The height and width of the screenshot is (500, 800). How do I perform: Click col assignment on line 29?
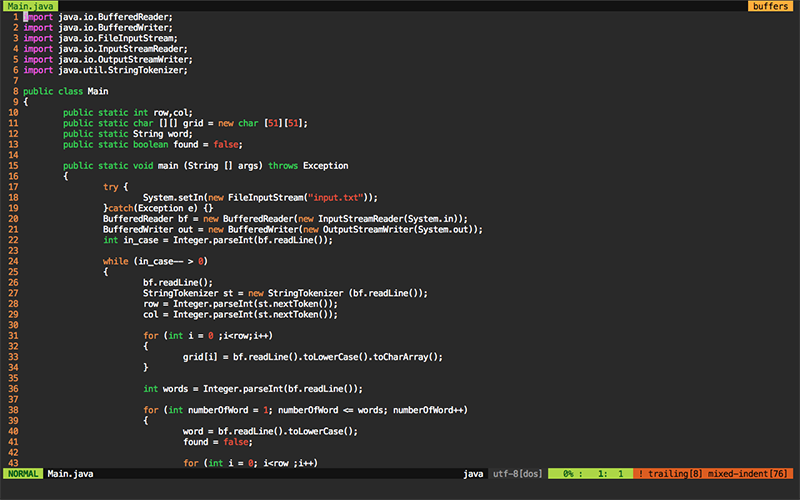(x=240, y=315)
